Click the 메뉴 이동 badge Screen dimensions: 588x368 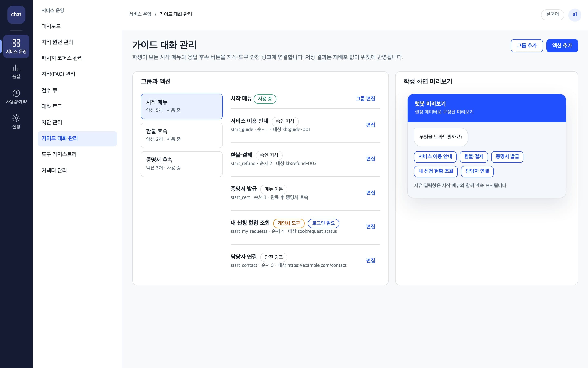click(274, 189)
